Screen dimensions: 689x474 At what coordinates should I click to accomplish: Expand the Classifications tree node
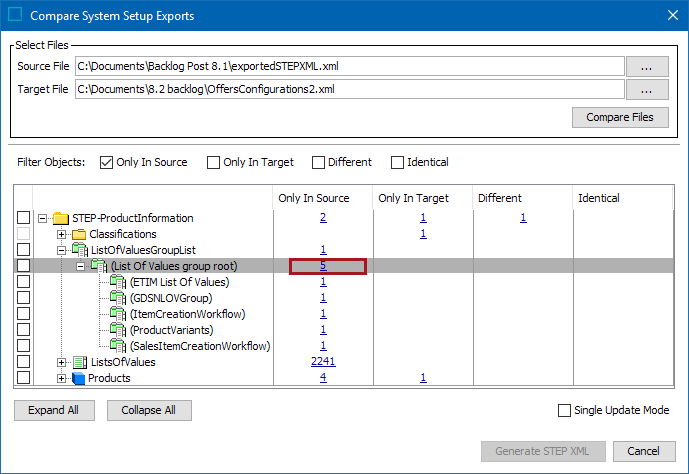click(x=61, y=234)
